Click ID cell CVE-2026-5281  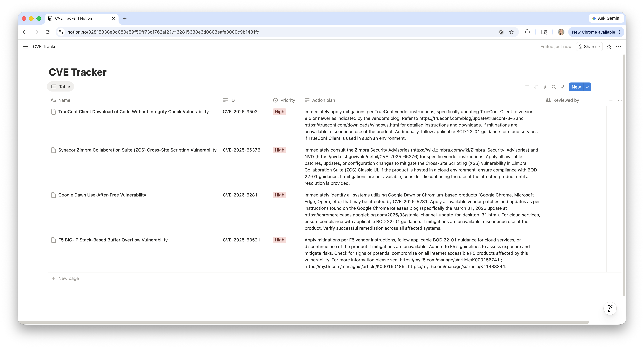tap(245, 212)
